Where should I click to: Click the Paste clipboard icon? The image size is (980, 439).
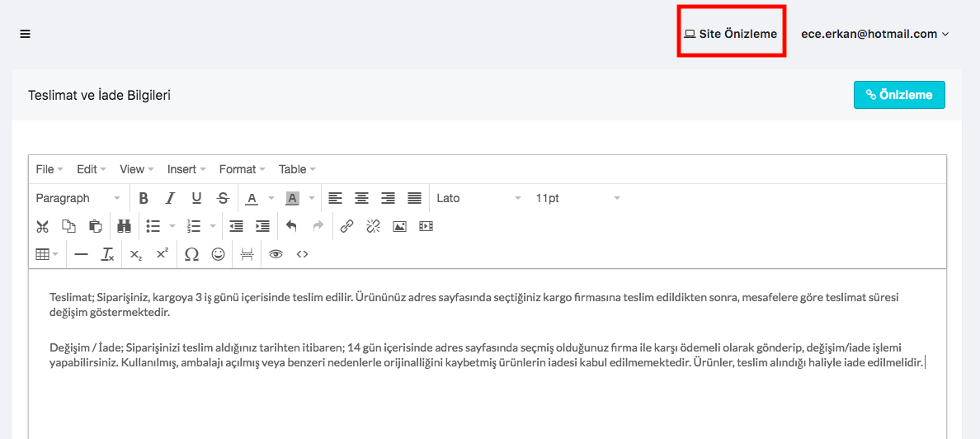[x=95, y=226]
